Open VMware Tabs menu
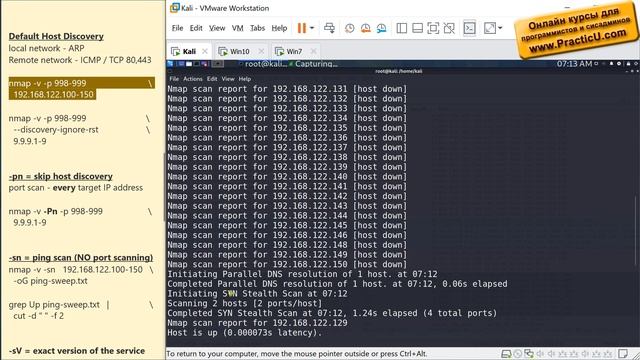640x360 pixels. [258, 28]
